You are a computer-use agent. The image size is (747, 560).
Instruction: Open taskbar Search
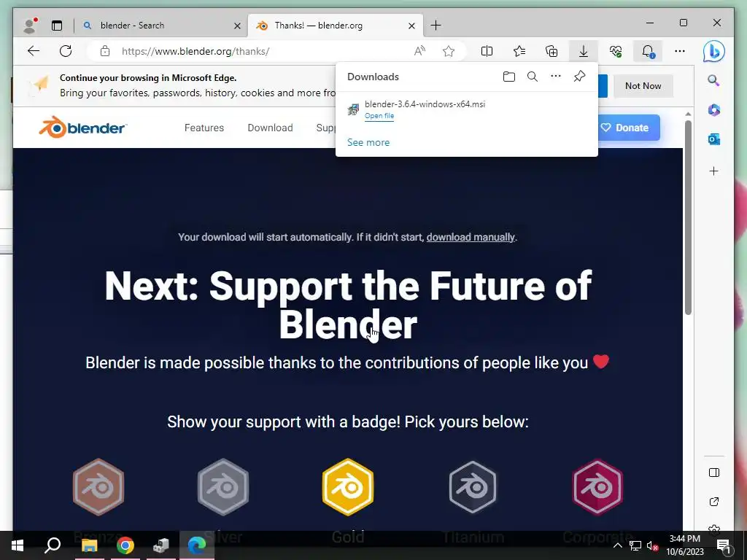click(x=53, y=545)
